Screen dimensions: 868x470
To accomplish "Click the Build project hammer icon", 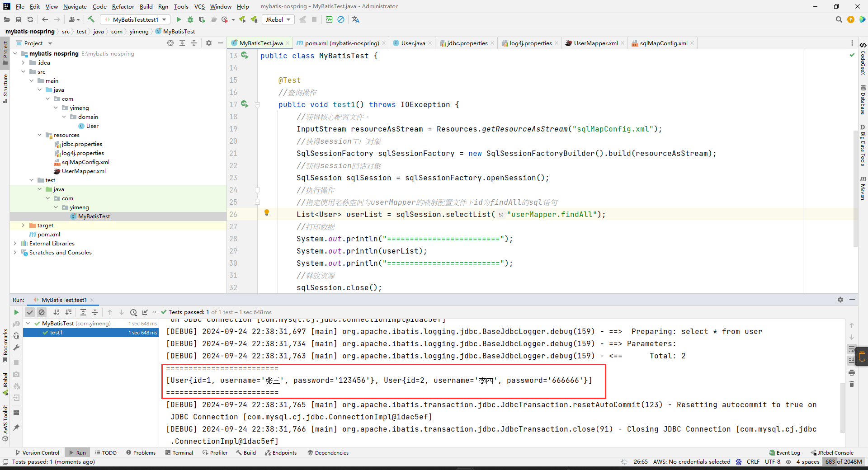I will (91, 19).
